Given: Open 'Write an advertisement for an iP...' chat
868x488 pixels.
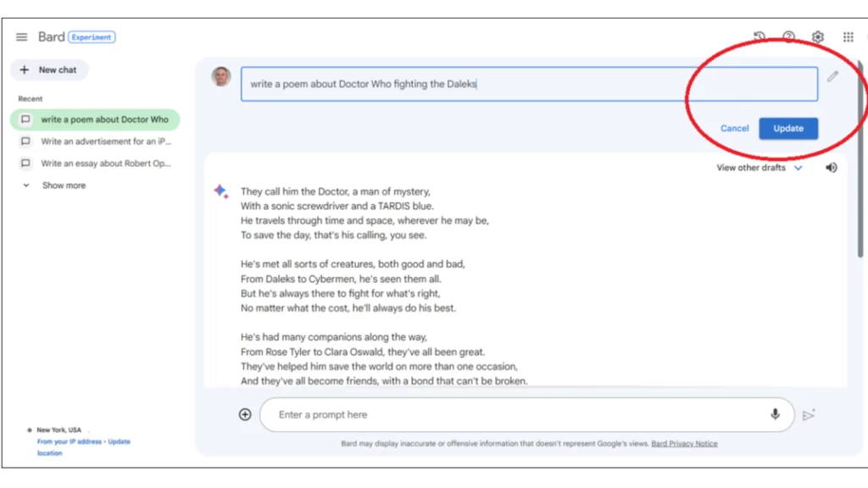Looking at the screenshot, I should point(95,141).
